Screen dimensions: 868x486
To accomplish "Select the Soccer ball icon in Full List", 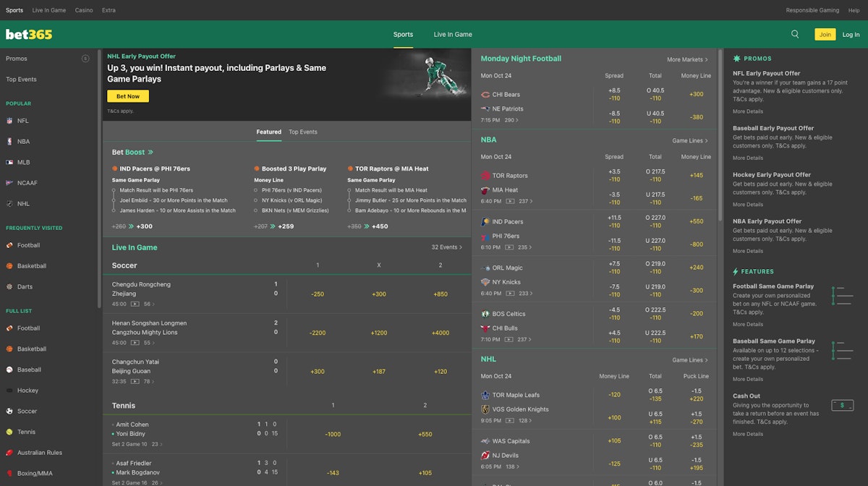I will coord(10,412).
